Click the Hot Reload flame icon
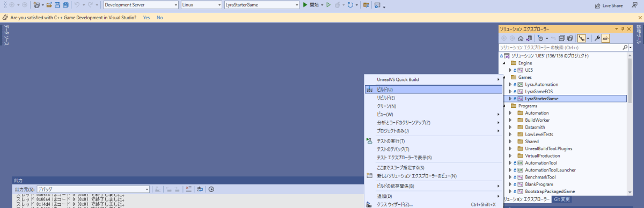This screenshot has height=208, width=644. pyautogui.click(x=338, y=5)
